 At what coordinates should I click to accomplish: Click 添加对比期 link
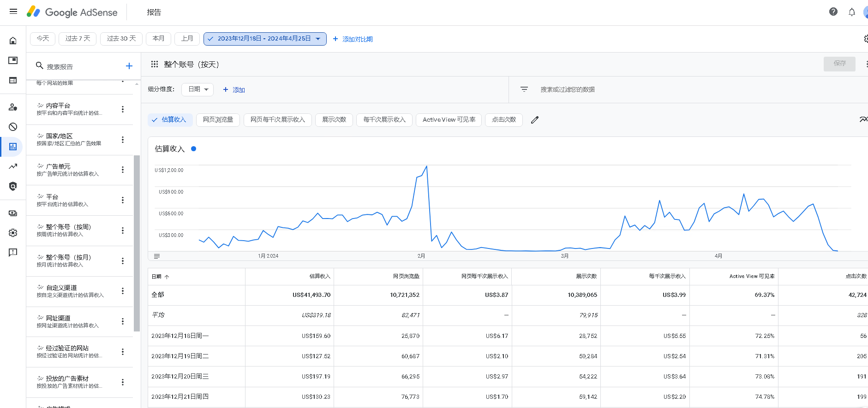(353, 39)
